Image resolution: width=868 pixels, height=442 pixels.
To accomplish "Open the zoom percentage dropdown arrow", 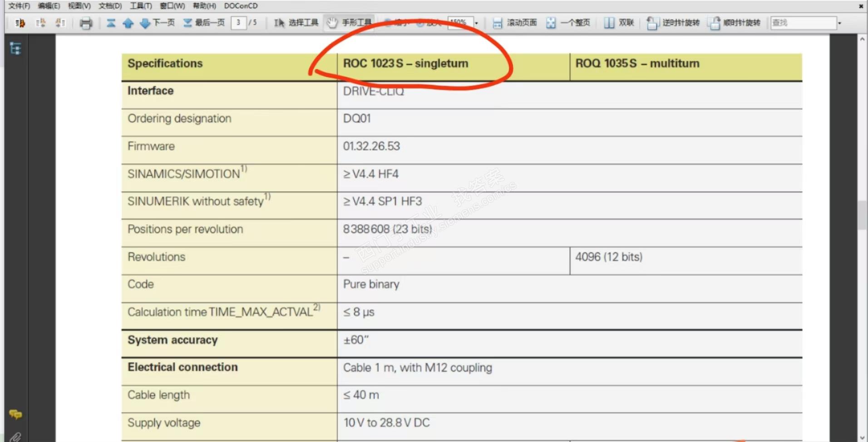I will pyautogui.click(x=476, y=23).
